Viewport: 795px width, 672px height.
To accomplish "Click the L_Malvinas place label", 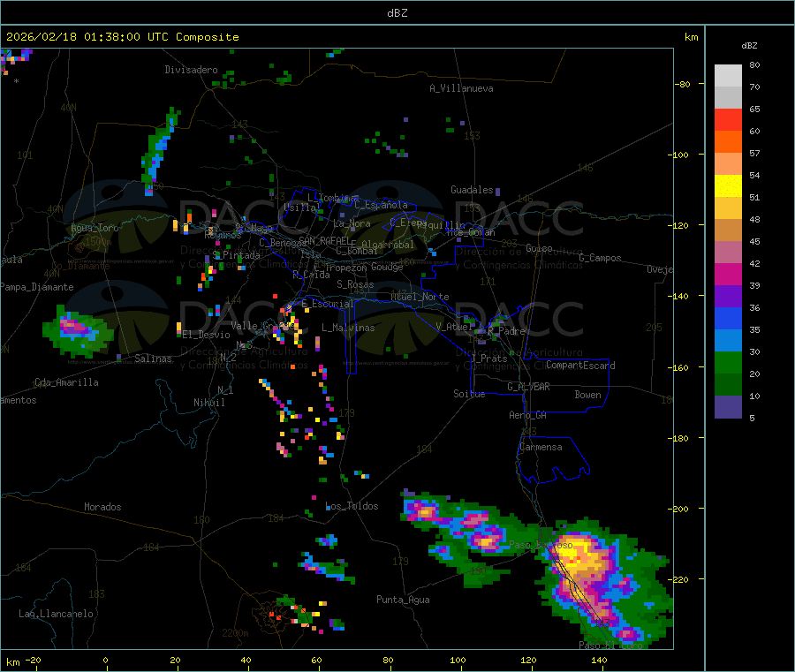I will coord(348,328).
